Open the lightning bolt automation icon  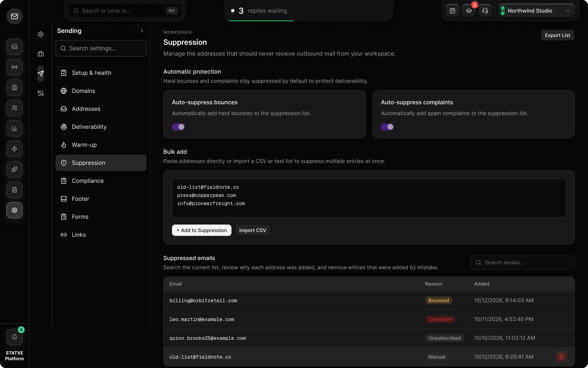point(14,149)
